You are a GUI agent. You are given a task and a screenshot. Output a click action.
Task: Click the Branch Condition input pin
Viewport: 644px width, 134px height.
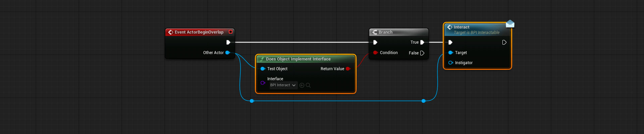click(375, 53)
